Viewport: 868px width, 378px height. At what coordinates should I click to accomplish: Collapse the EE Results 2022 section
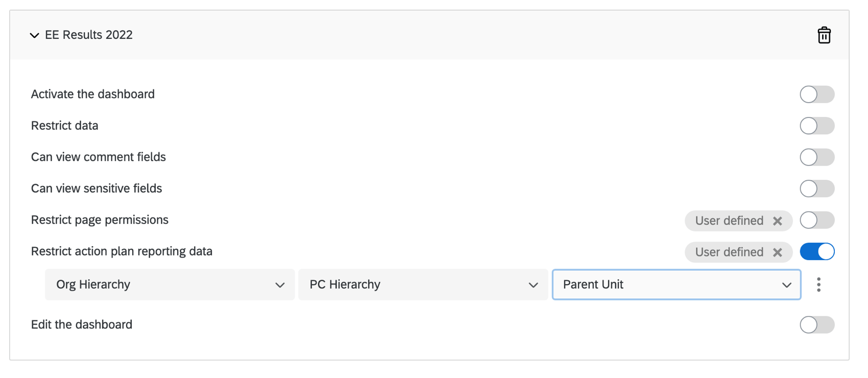[x=34, y=35]
